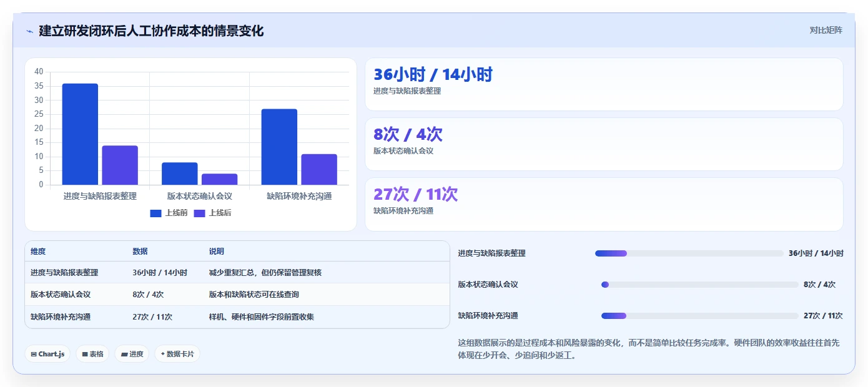Click the 进度 tag chip

point(132,354)
